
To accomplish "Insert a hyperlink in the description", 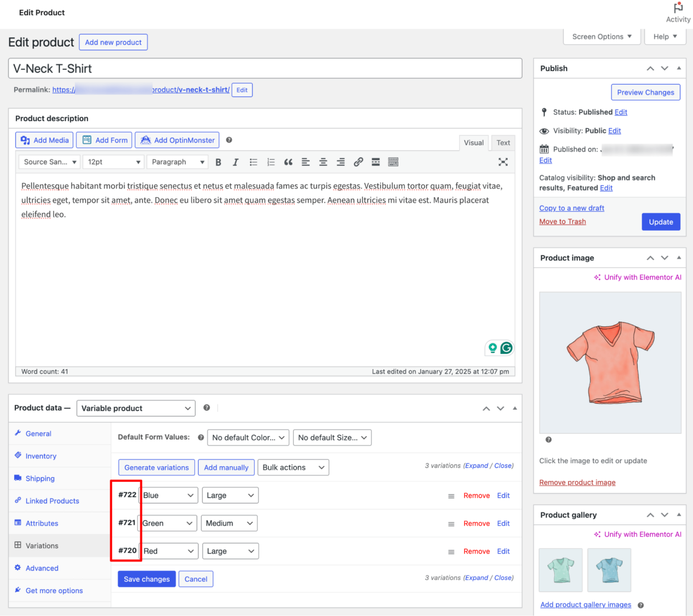I will click(358, 162).
